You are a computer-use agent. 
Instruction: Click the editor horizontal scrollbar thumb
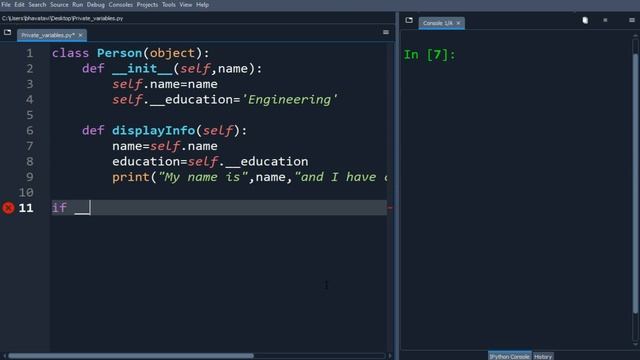pyautogui.click(x=131, y=356)
